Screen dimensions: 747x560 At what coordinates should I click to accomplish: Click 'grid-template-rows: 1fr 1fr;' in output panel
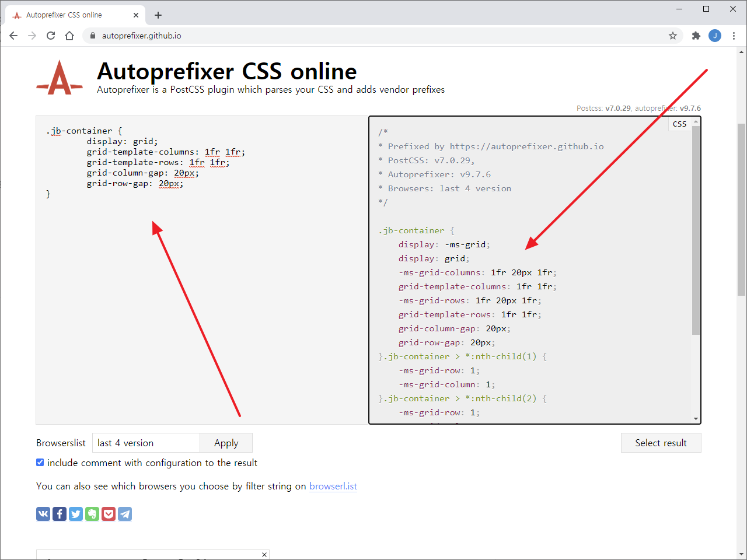[470, 314]
